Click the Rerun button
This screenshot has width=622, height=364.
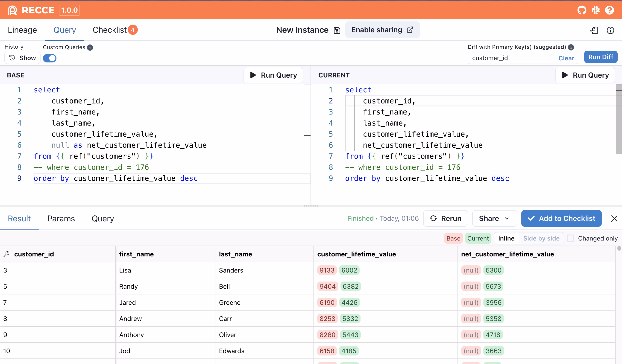click(x=446, y=218)
